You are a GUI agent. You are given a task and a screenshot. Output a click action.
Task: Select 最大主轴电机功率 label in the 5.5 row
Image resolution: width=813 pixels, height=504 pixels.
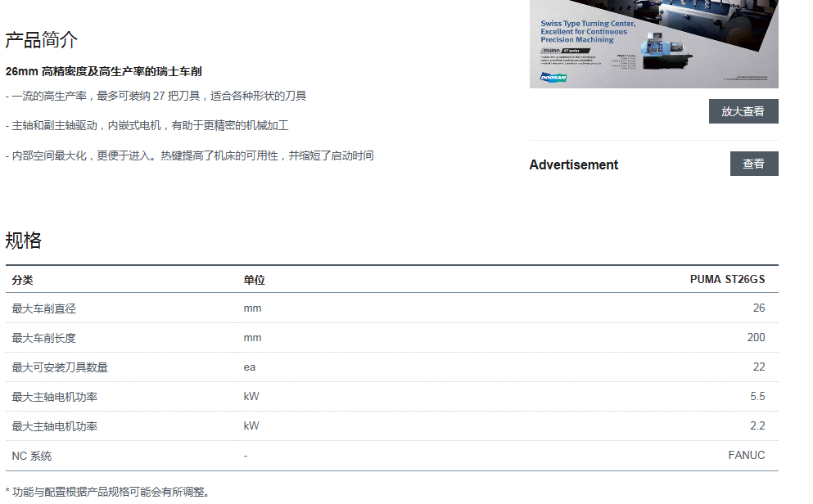click(x=54, y=398)
